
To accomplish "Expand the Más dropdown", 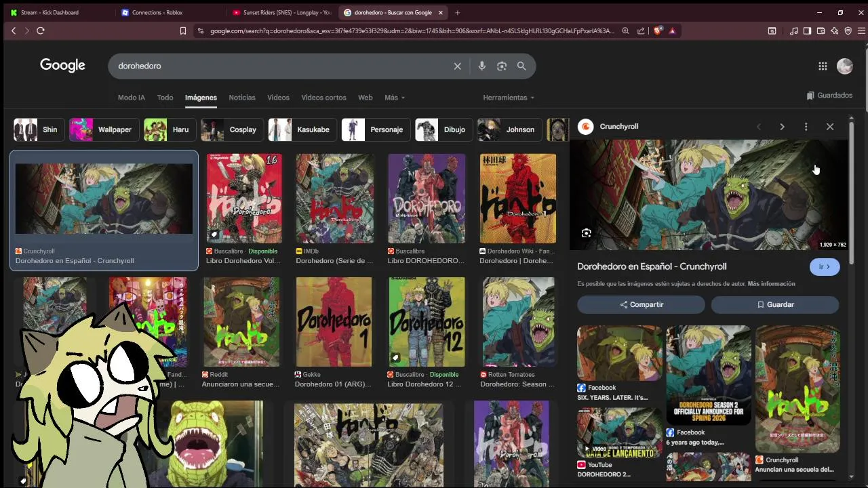I will (x=395, y=98).
